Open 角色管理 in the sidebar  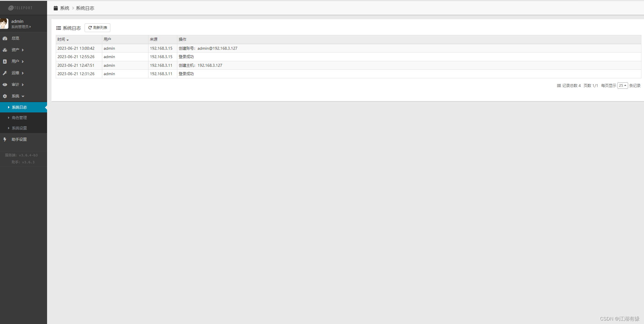tap(19, 118)
